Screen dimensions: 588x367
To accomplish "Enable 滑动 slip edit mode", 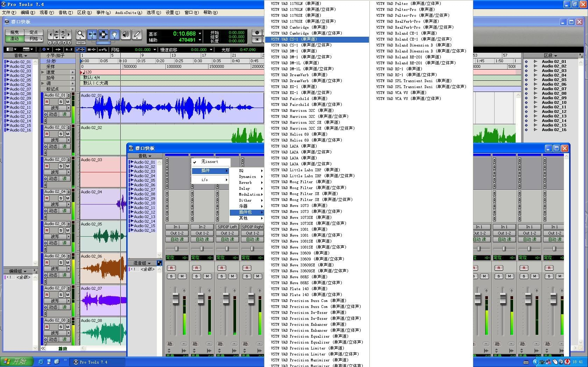I will tap(15, 39).
